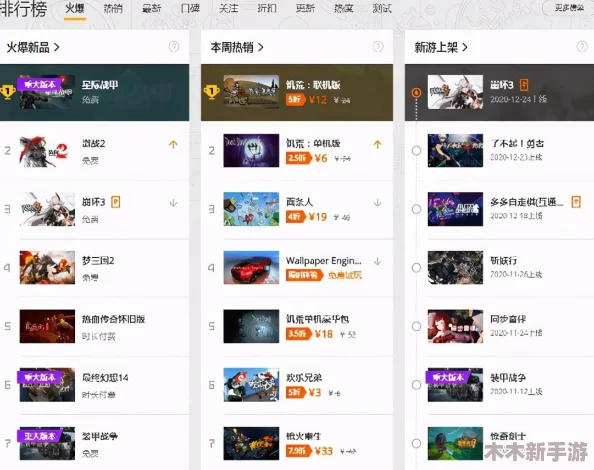The height and width of the screenshot is (470, 594).
Task: Click timeline circle dated 2020-11-12
Action: [x=416, y=385]
